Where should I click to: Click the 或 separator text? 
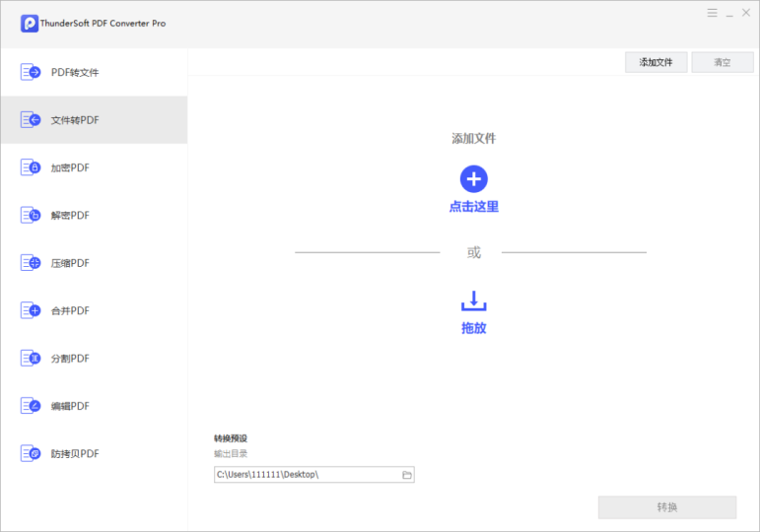(x=473, y=252)
